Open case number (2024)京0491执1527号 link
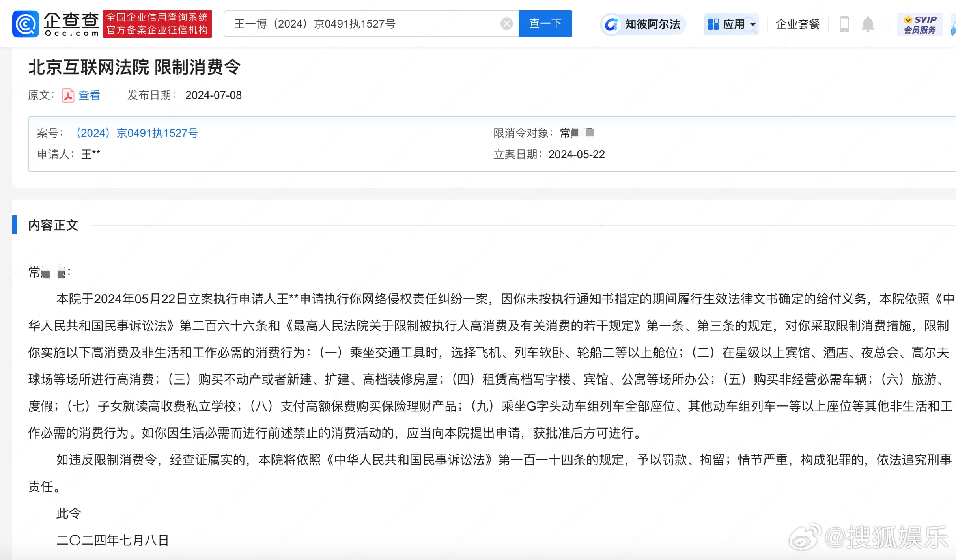Image resolution: width=956 pixels, height=560 pixels. tap(137, 133)
